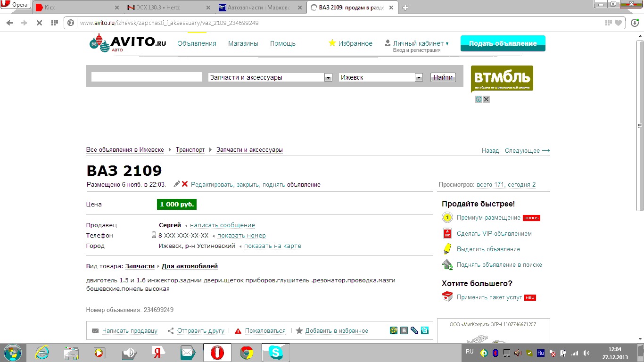Click Добавить в избранное link
This screenshot has width=644, height=362.
pyautogui.click(x=337, y=331)
